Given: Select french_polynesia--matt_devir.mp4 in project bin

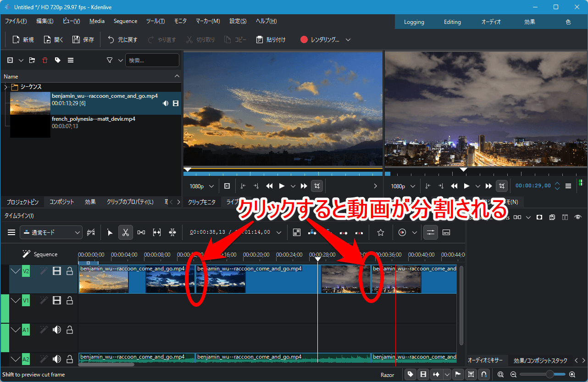Looking at the screenshot, I should pos(93,119).
